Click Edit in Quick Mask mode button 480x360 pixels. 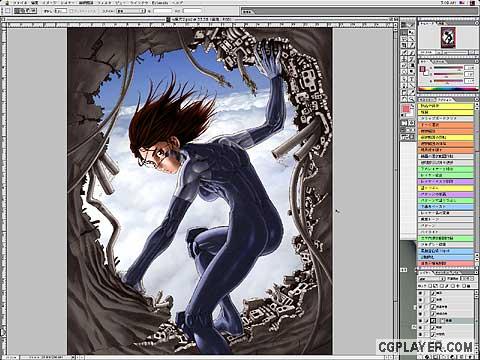pos(411,123)
